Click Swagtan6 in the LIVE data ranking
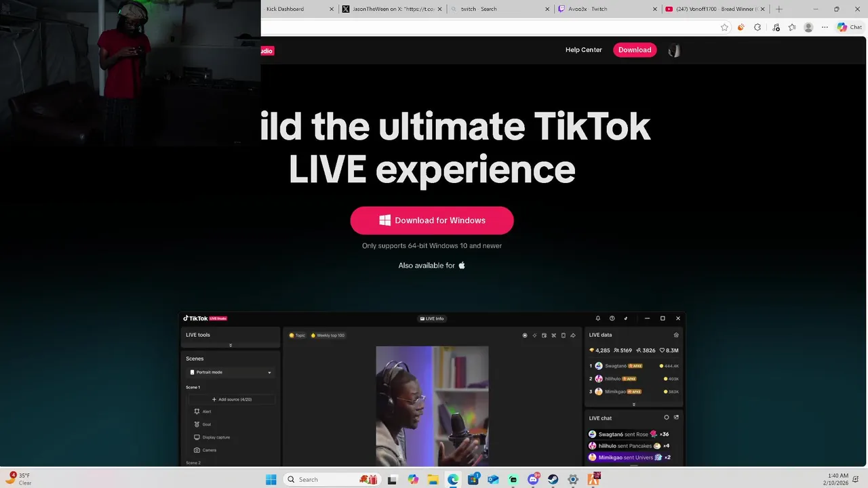Image resolution: width=868 pixels, height=488 pixels. [615, 366]
